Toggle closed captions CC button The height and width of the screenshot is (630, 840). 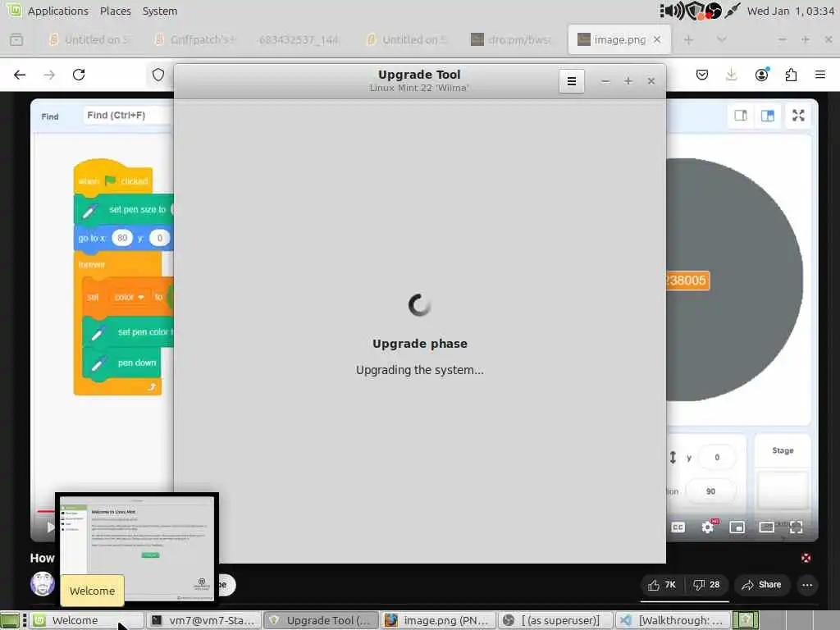(678, 527)
